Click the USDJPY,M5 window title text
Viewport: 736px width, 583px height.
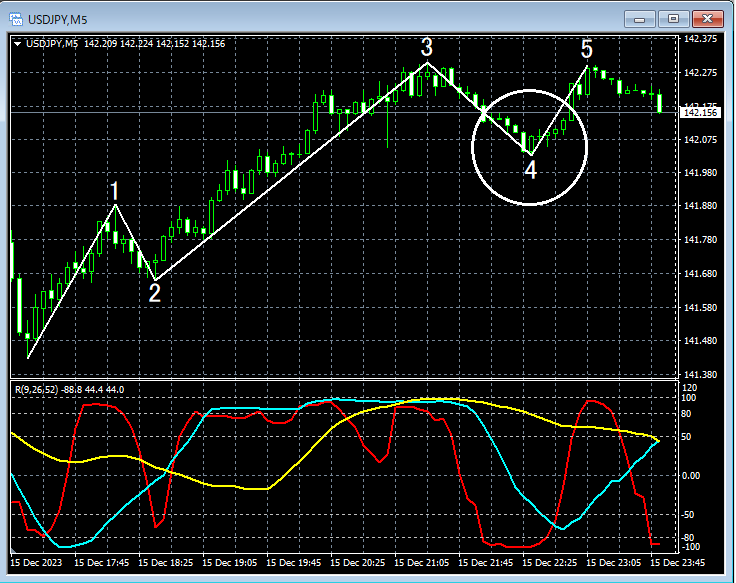(x=57, y=20)
